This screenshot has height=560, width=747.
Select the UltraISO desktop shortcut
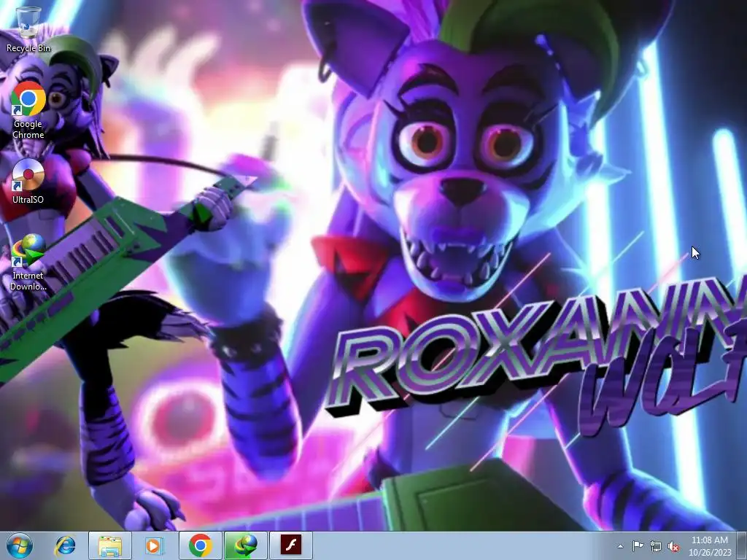[x=28, y=182]
